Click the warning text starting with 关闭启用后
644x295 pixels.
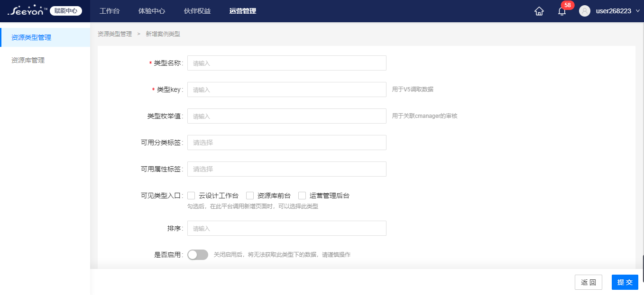point(282,255)
